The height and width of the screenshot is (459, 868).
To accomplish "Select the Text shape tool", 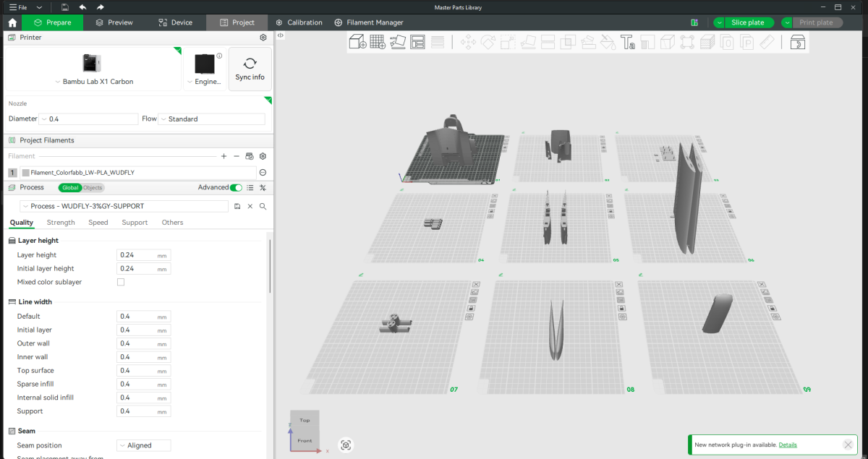I will point(628,43).
